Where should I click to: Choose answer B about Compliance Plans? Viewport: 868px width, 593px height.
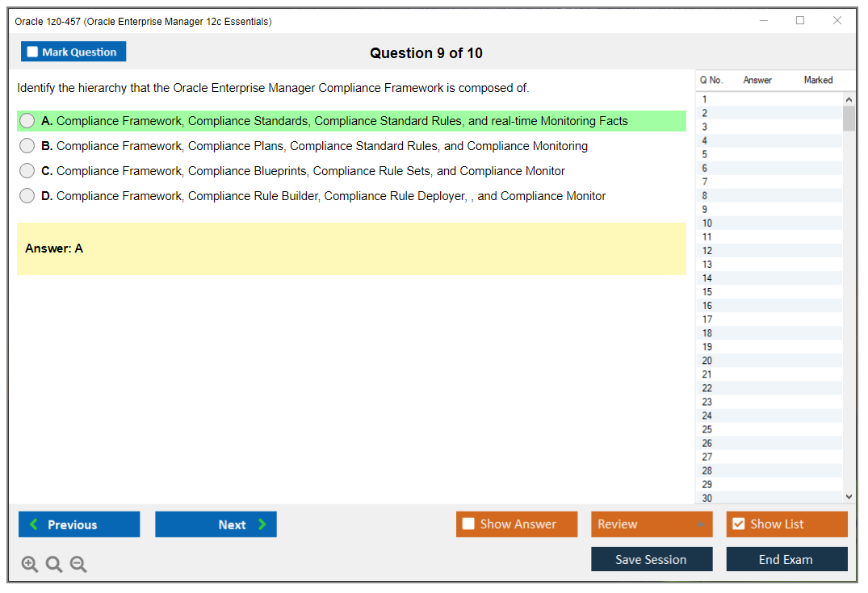tap(27, 145)
